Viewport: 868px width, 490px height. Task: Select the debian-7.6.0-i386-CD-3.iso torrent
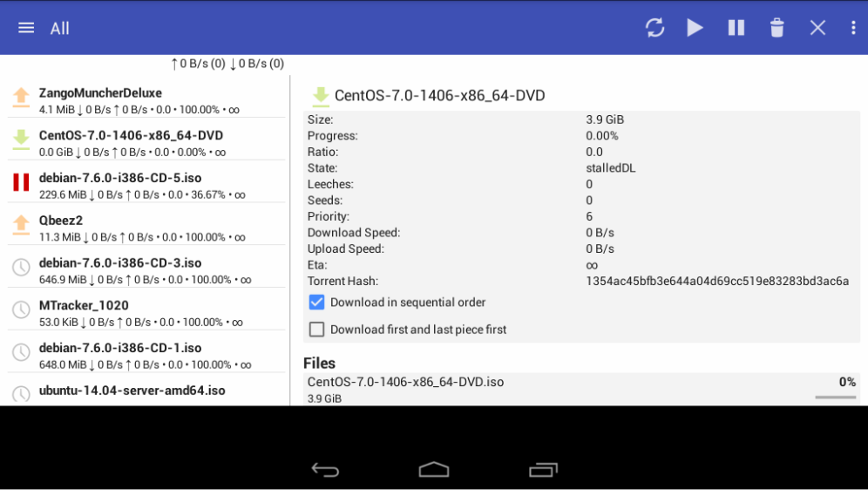tap(146, 270)
